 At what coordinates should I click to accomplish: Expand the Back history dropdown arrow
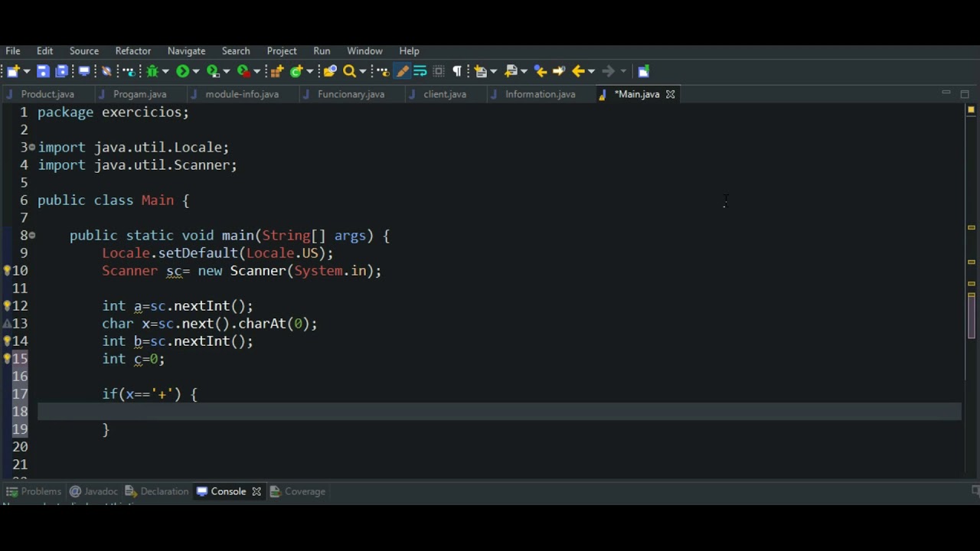pyautogui.click(x=592, y=72)
